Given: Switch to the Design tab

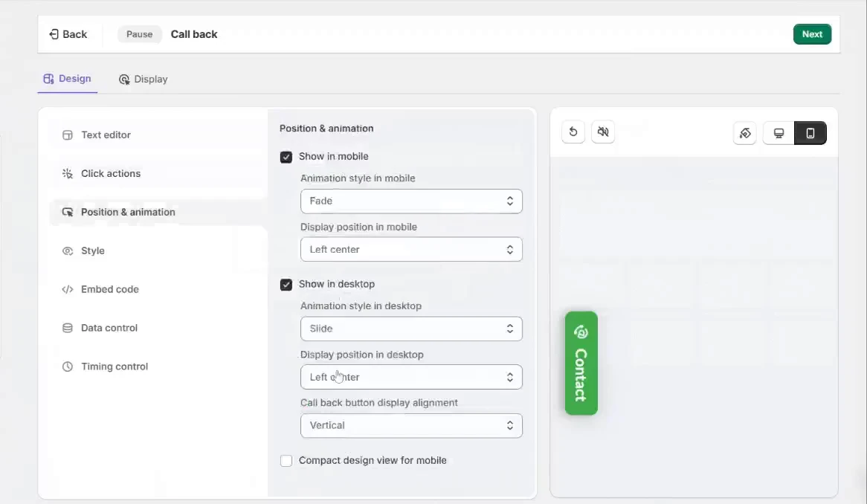Looking at the screenshot, I should point(68,79).
